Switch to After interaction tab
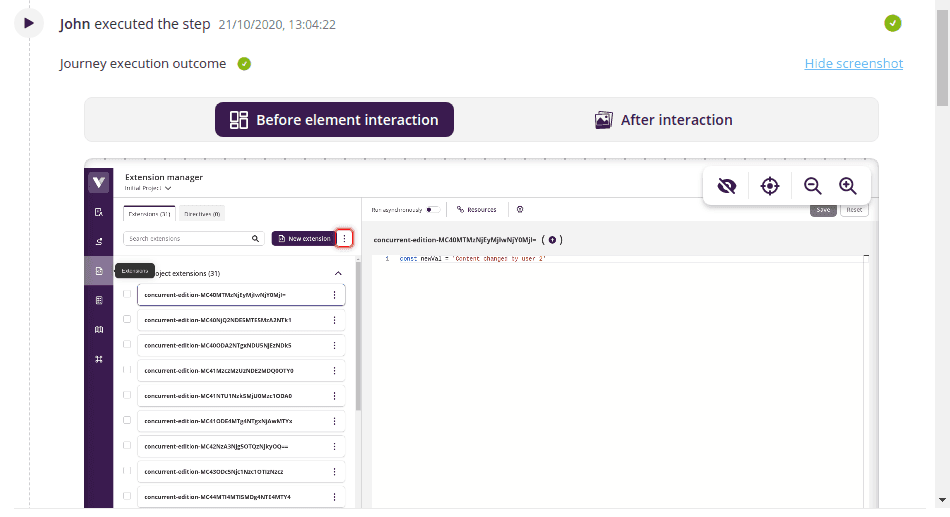 point(663,120)
